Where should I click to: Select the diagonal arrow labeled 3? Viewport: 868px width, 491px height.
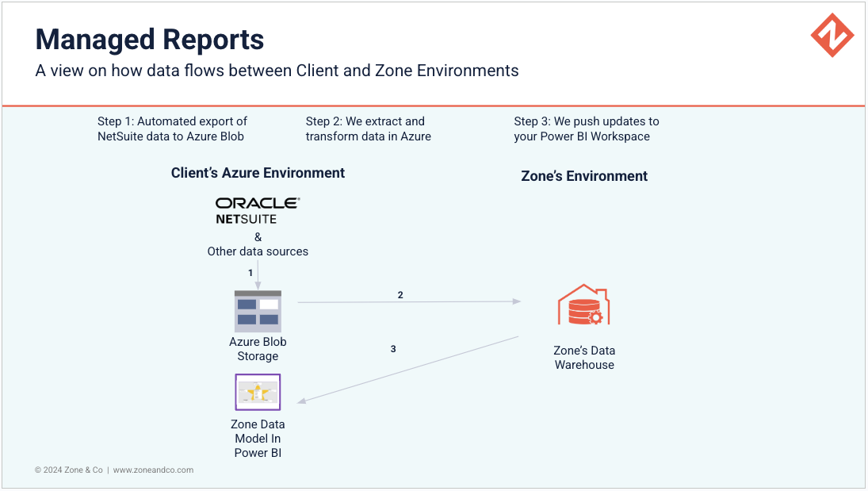pos(408,369)
